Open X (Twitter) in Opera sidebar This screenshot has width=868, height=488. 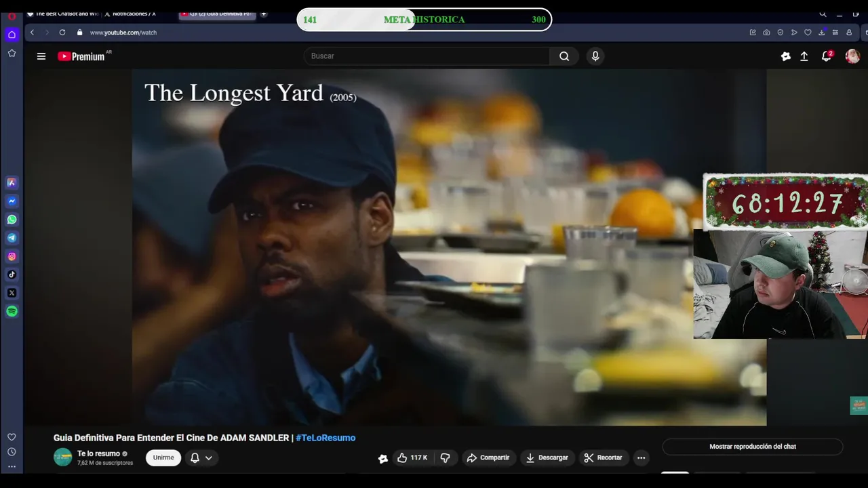[x=12, y=293]
